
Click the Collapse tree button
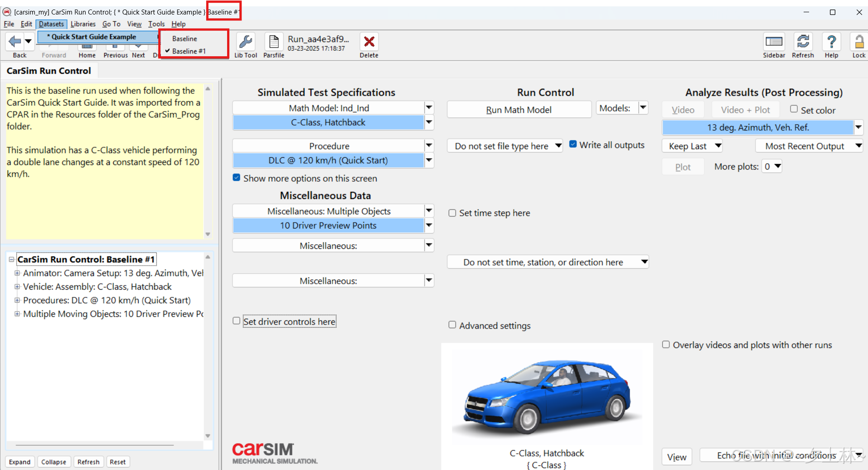point(53,462)
